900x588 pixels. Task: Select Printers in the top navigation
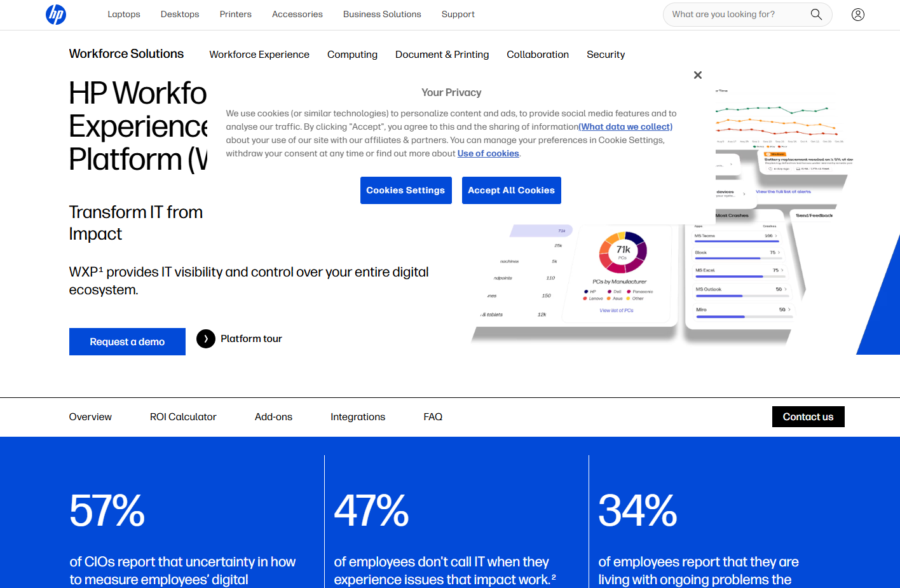click(236, 14)
